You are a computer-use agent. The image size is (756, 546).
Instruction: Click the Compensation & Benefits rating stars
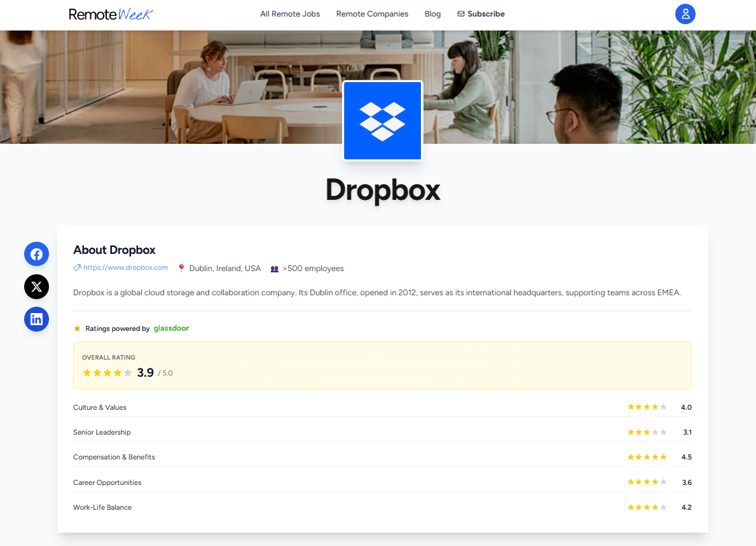coord(647,457)
